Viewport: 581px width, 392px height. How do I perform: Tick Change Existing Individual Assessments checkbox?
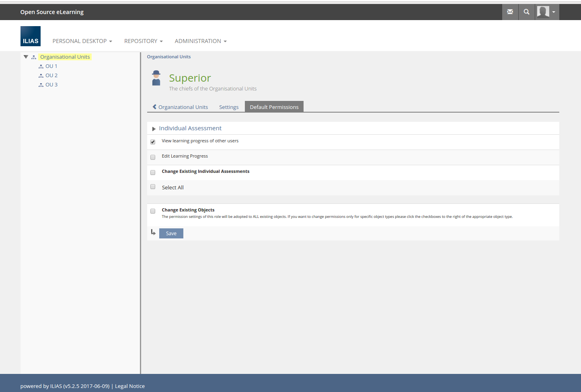[x=153, y=172]
